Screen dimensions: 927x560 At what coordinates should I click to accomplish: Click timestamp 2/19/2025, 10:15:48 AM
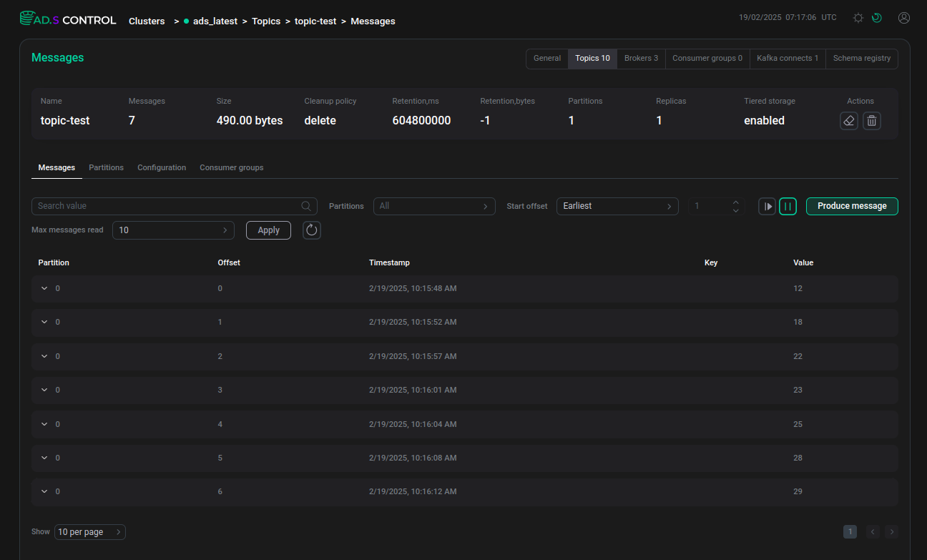[413, 288]
